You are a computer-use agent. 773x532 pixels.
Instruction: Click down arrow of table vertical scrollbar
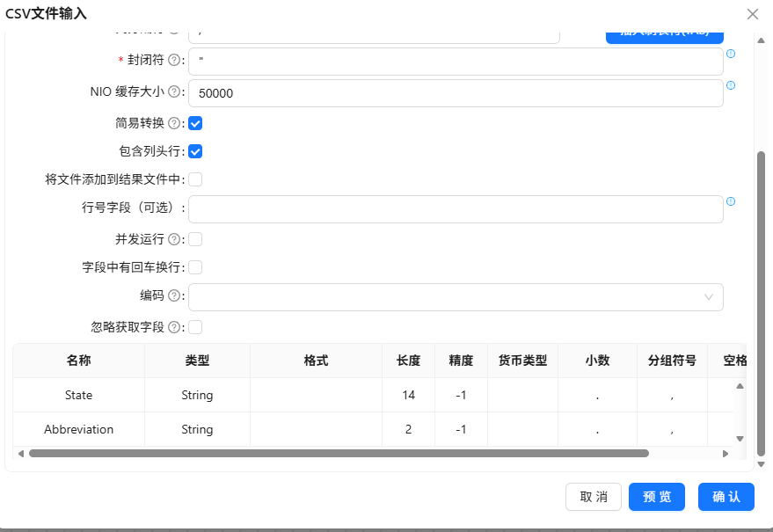740,439
